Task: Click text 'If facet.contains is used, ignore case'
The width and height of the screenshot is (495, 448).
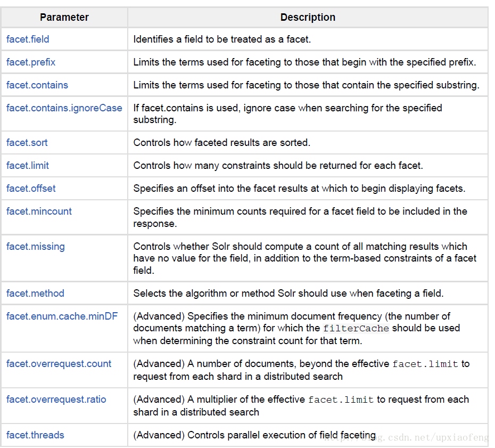Action: pos(214,108)
